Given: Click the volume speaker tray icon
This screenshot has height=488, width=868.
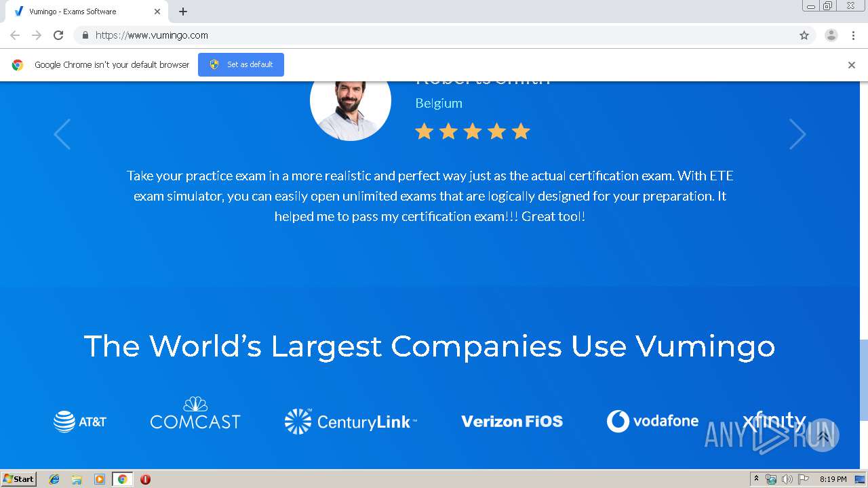Looking at the screenshot, I should [x=787, y=479].
